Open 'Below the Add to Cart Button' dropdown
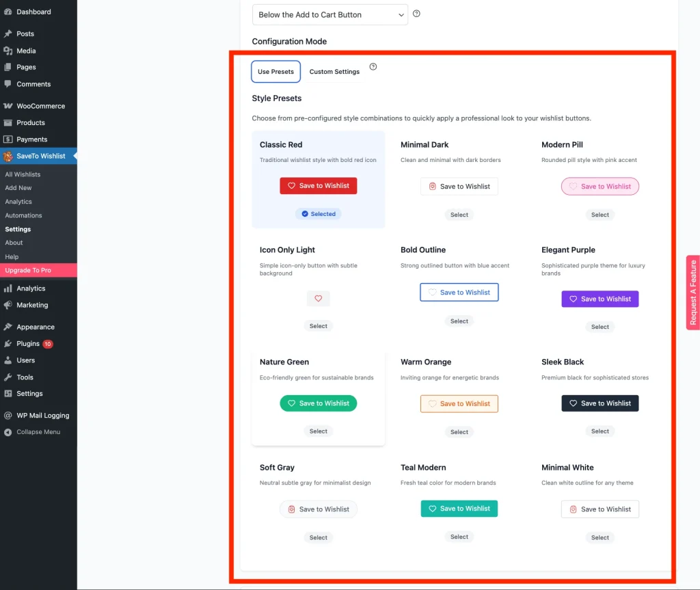This screenshot has height=590, width=700. coord(329,14)
